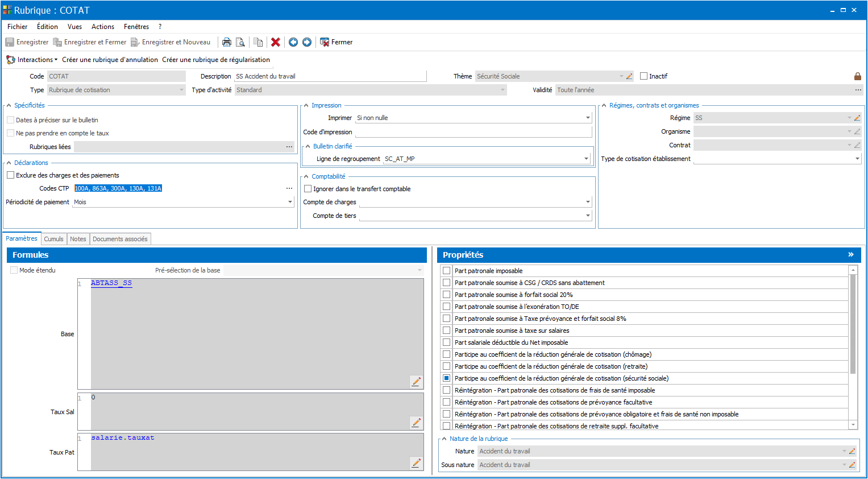The height and width of the screenshot is (479, 868).
Task: Open Compte de charges dropdown
Action: pyautogui.click(x=588, y=202)
